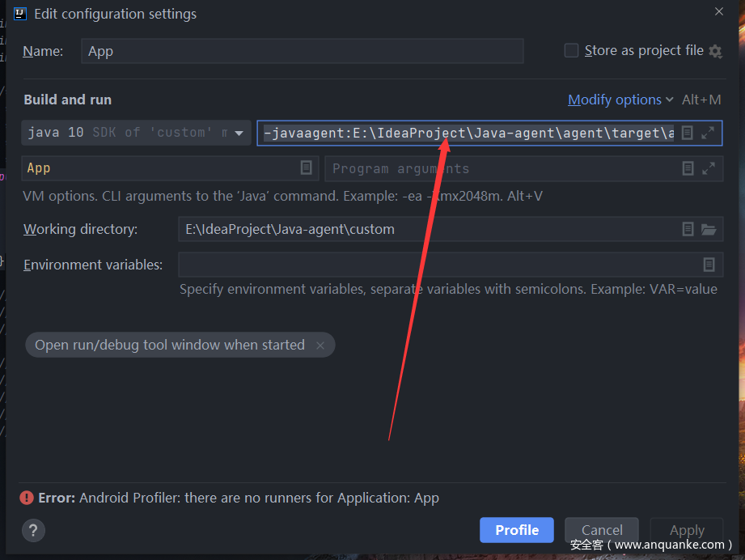Open settings gear beside Store as project file
This screenshot has width=745, height=560.
point(715,51)
